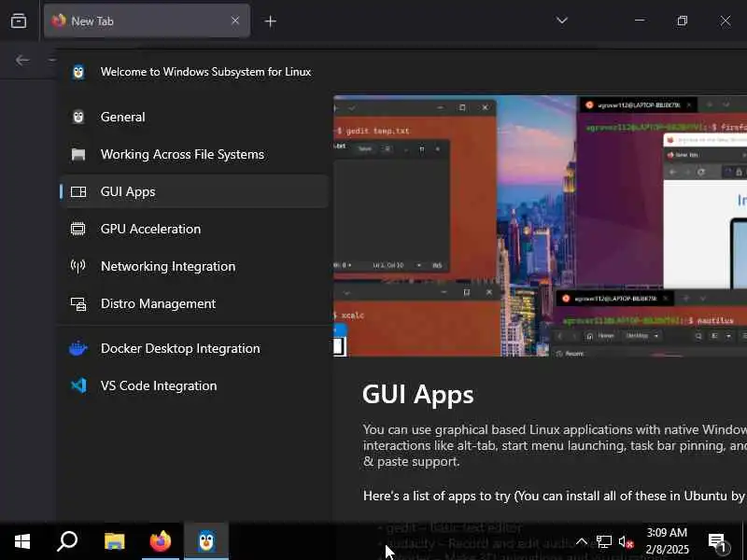The image size is (747, 560).
Task: Click the VS Code logo icon
Action: [78, 385]
